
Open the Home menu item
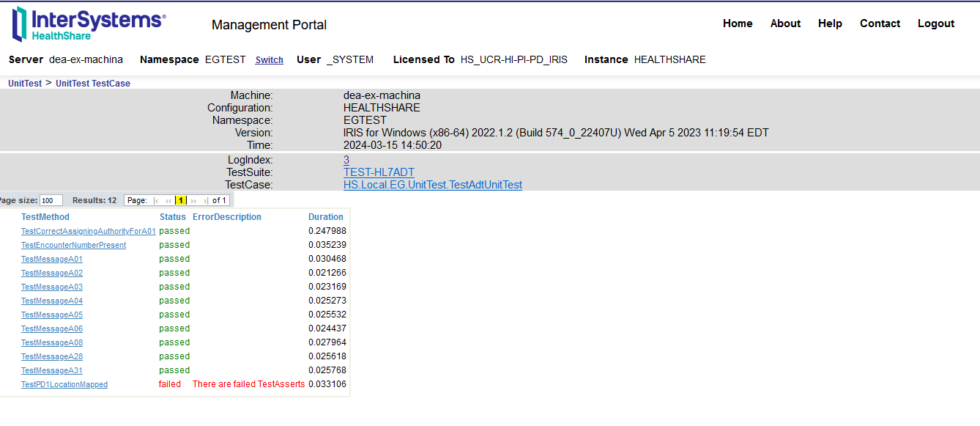pyautogui.click(x=738, y=23)
